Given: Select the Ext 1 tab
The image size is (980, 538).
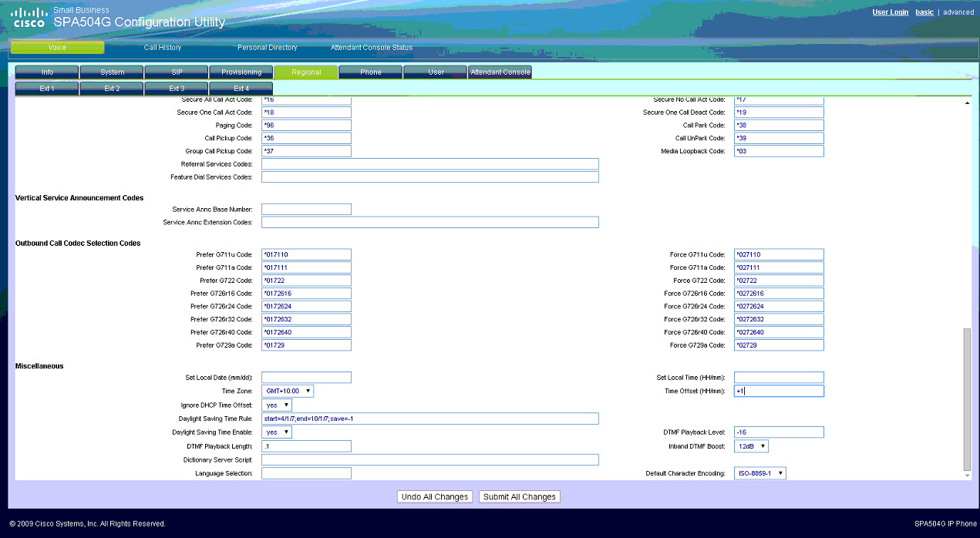Looking at the screenshot, I should pos(47,89).
